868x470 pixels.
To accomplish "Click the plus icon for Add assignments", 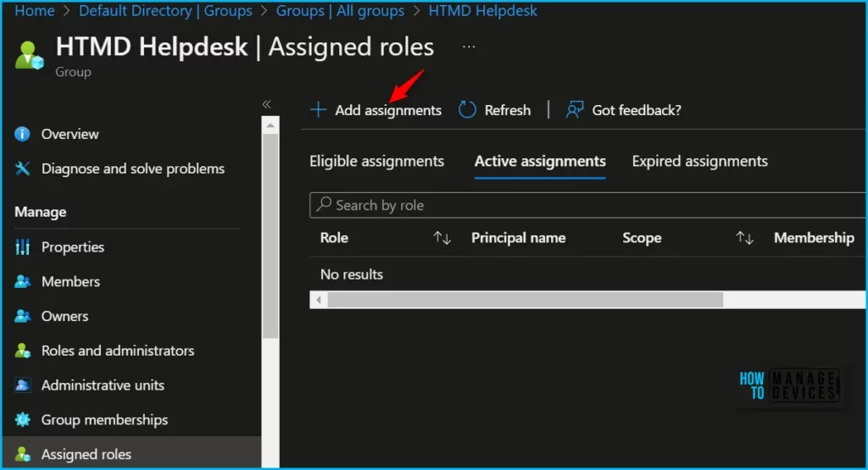I will 318,110.
